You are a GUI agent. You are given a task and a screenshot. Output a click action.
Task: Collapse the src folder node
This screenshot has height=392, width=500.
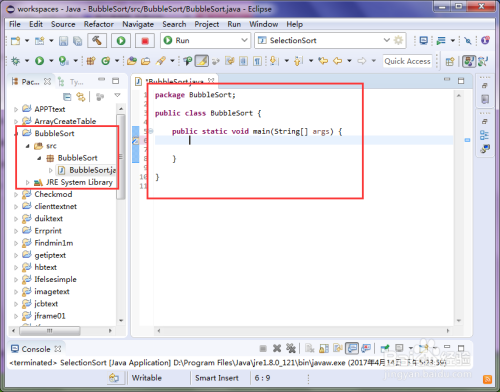click(28, 146)
